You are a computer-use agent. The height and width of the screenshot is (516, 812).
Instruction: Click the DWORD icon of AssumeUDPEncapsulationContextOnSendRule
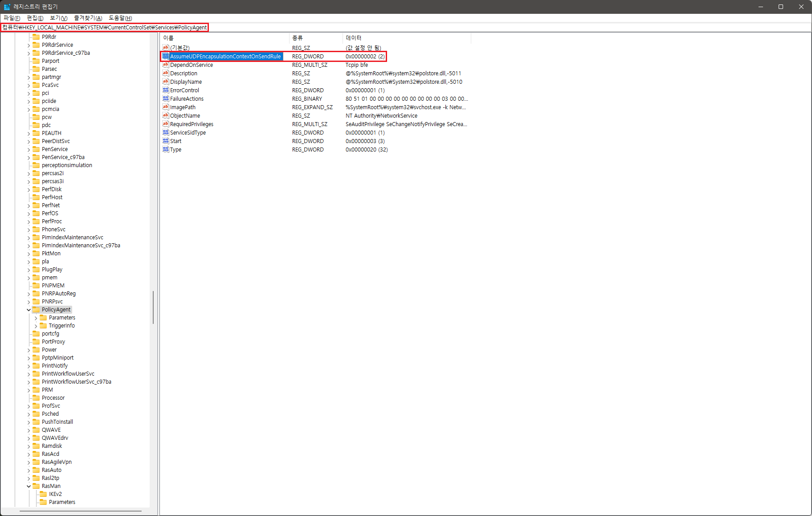click(166, 56)
